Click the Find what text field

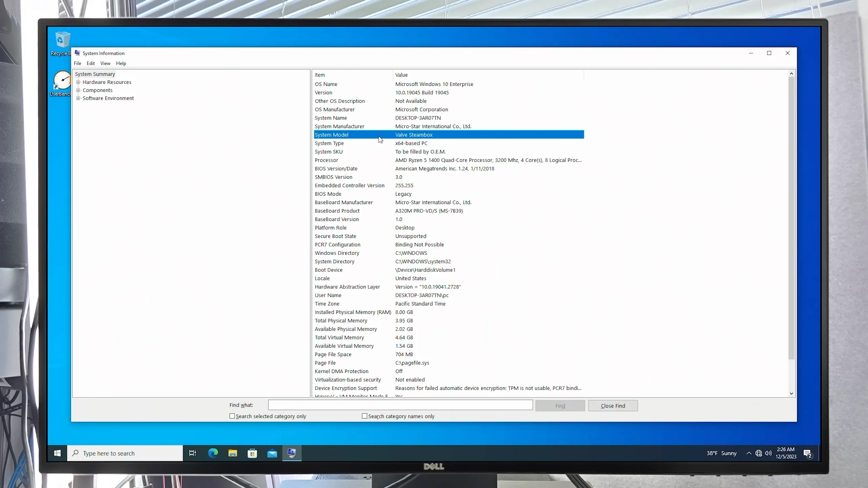(400, 405)
